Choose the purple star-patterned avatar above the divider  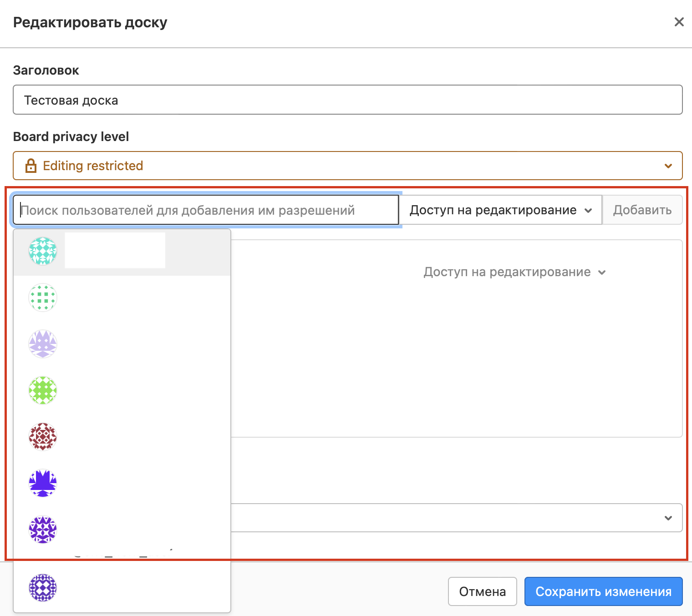[x=43, y=530]
